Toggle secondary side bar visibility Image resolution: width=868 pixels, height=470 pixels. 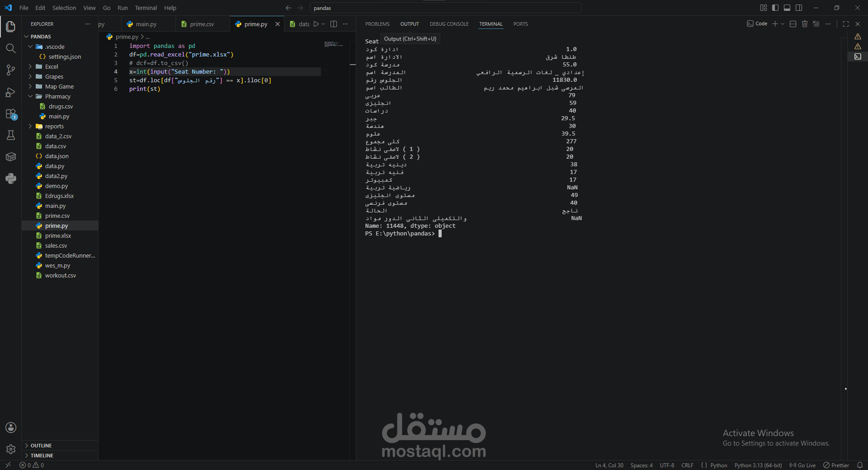tap(799, 8)
